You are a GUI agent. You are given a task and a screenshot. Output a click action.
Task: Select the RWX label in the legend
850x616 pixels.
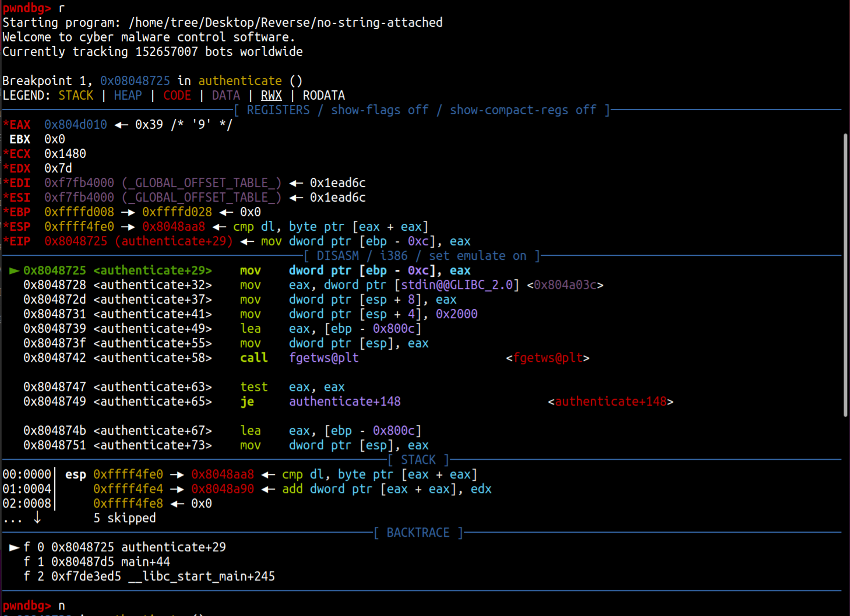coord(271,96)
